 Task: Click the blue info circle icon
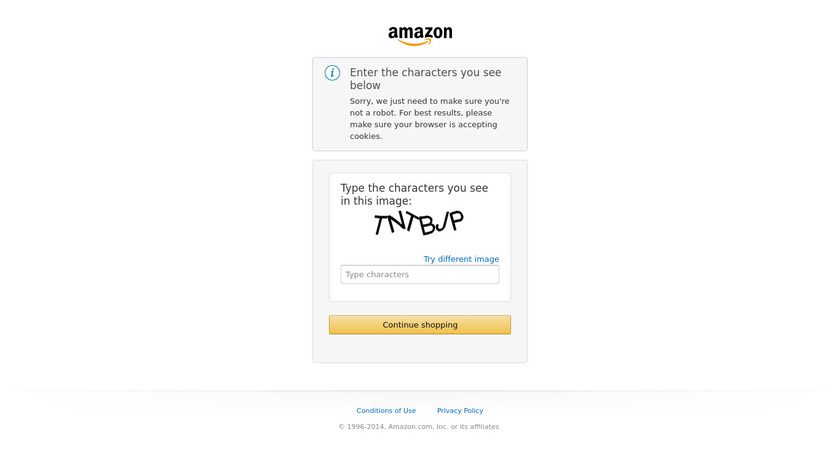[x=332, y=73]
